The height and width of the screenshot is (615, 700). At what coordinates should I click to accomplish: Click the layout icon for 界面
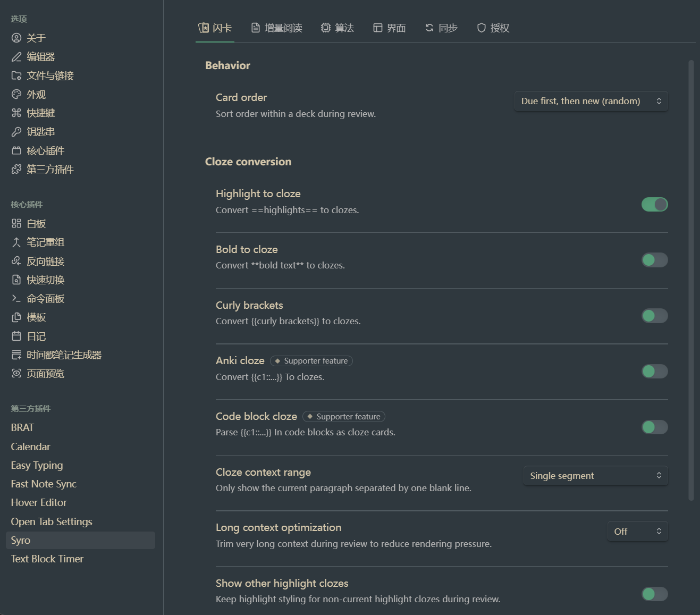[378, 28]
